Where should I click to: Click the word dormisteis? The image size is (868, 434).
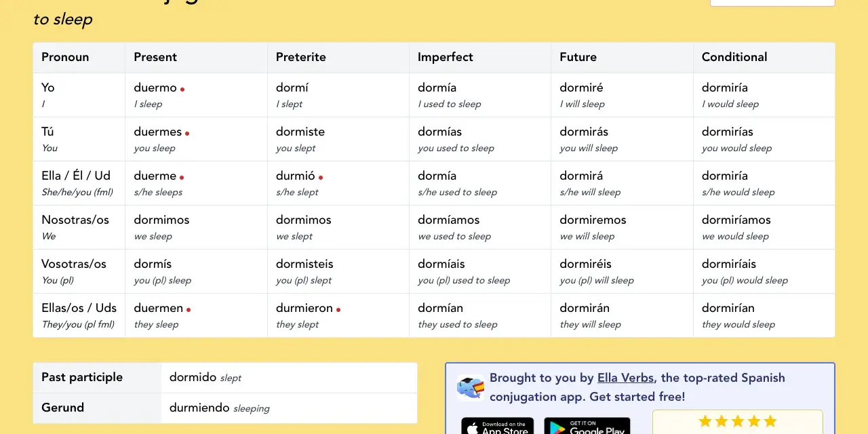click(304, 264)
